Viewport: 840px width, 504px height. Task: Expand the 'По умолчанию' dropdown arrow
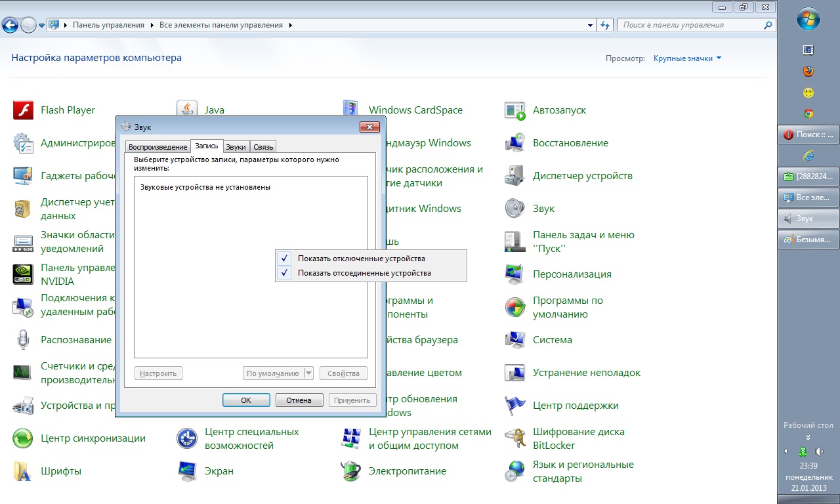pos(308,373)
